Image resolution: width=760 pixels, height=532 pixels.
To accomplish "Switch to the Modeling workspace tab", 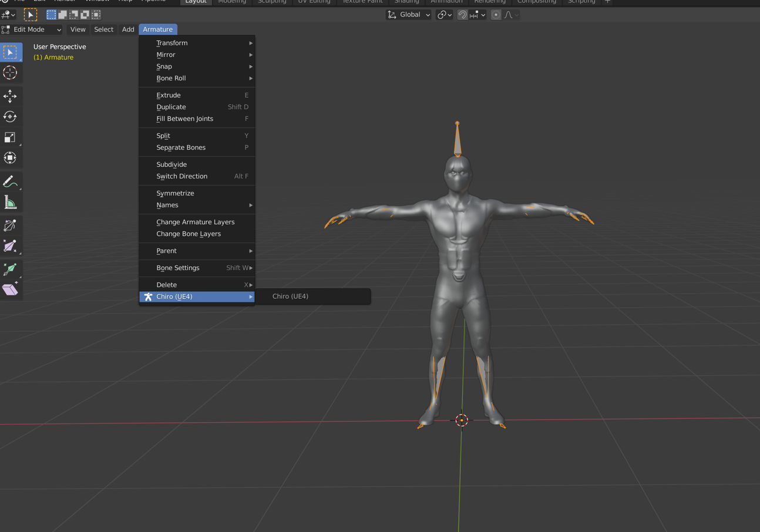I will click(x=232, y=2).
